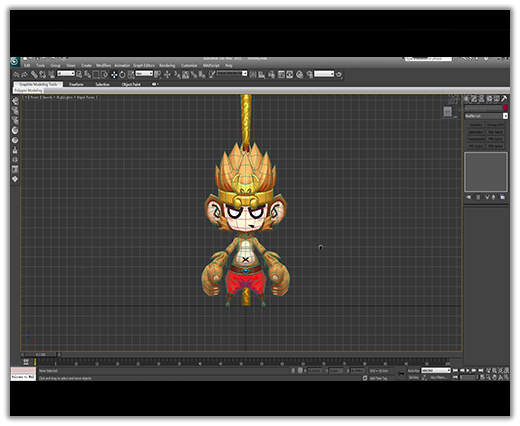The image size is (520, 426).
Task: Click the Render Production teapot icon
Action: (339, 74)
